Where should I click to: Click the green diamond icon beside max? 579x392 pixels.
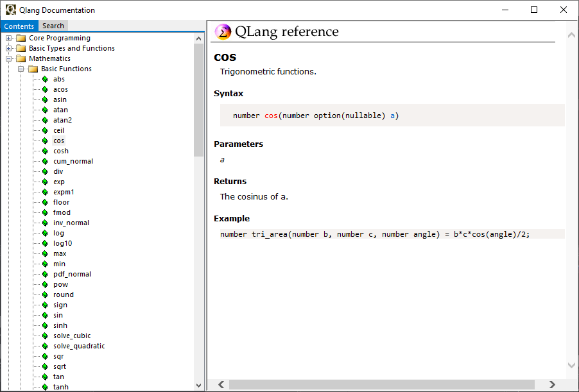click(45, 253)
